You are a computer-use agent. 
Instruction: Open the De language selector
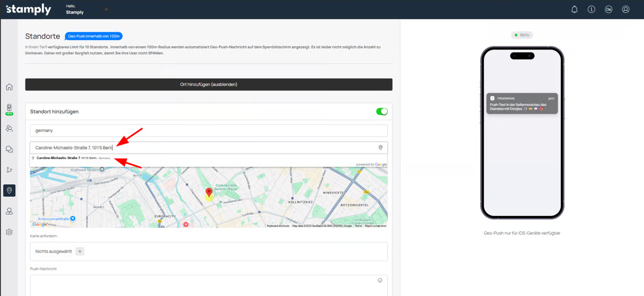(608, 9)
